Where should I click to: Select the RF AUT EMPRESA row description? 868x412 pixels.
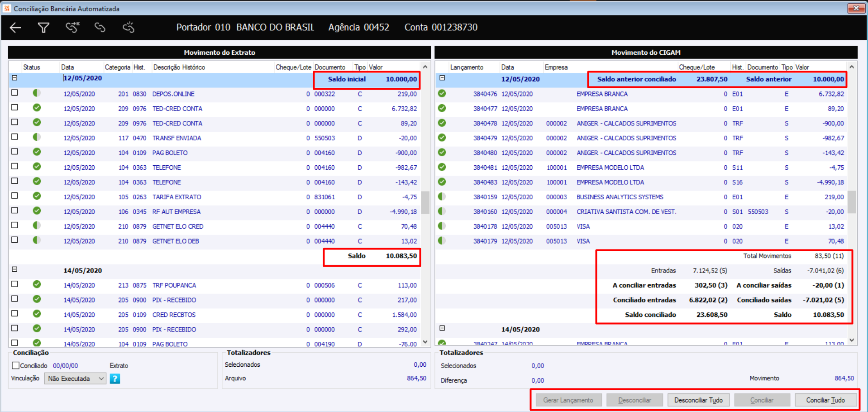(x=176, y=211)
